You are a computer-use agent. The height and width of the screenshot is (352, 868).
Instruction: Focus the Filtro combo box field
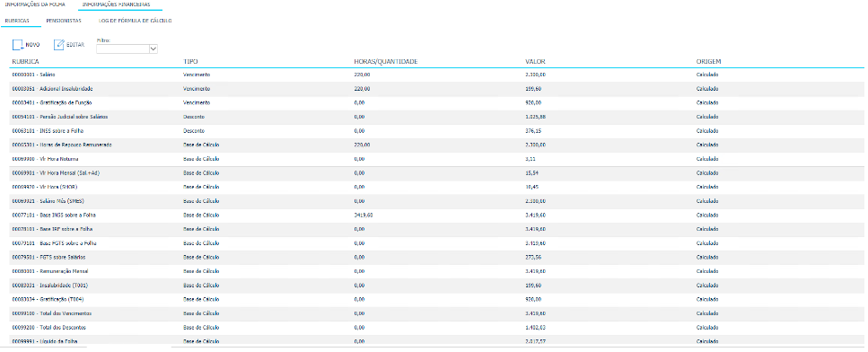[x=127, y=48]
